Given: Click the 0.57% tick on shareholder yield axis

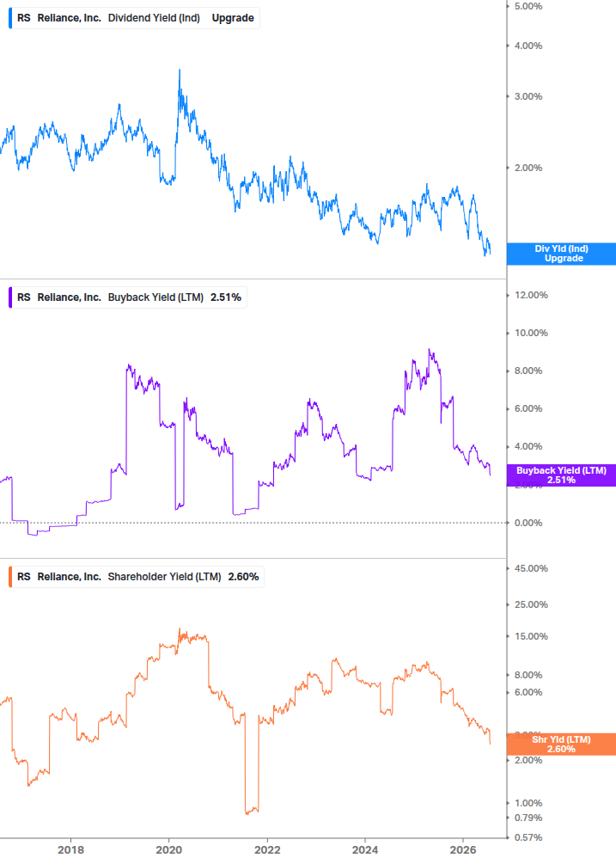Looking at the screenshot, I should point(528,838).
